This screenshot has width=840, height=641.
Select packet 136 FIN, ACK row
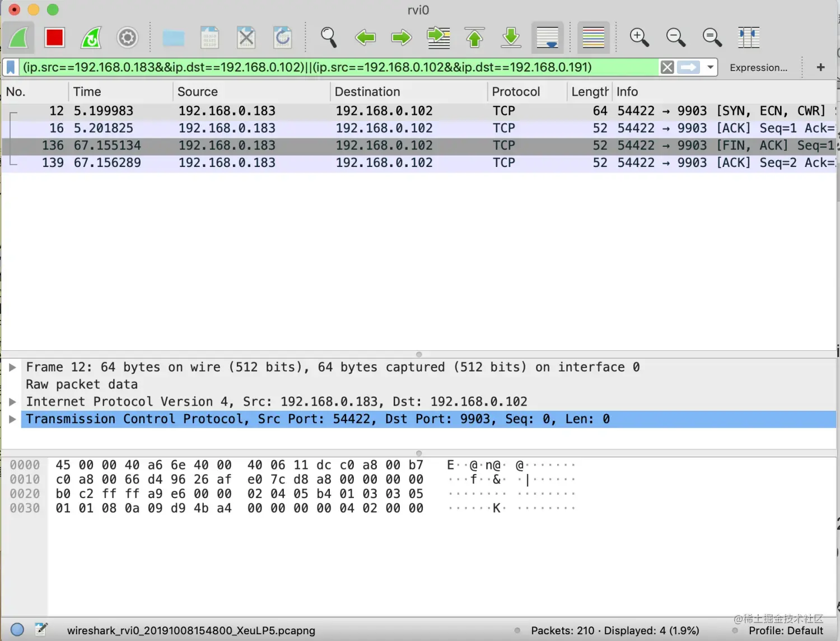419,146
